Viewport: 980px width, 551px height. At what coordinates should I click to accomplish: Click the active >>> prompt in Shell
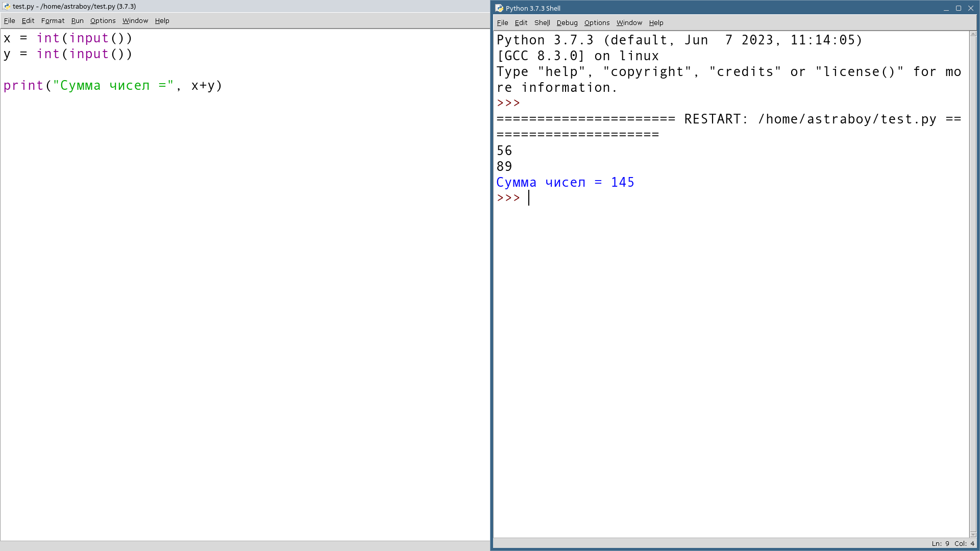pyautogui.click(x=508, y=198)
